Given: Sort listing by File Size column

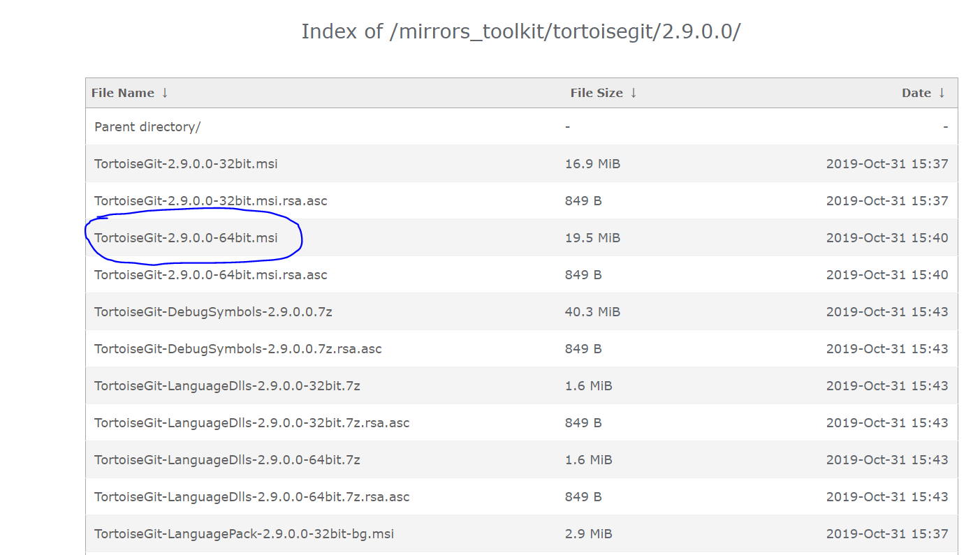Looking at the screenshot, I should pyautogui.click(x=596, y=93).
